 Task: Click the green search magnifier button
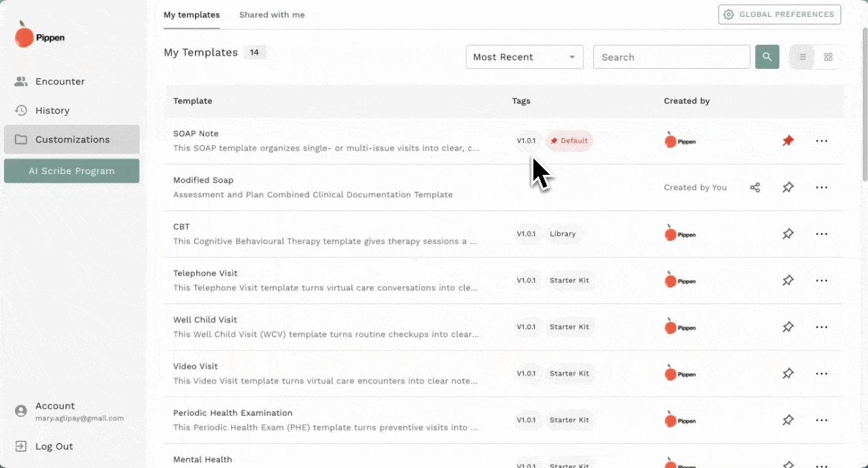coord(767,57)
